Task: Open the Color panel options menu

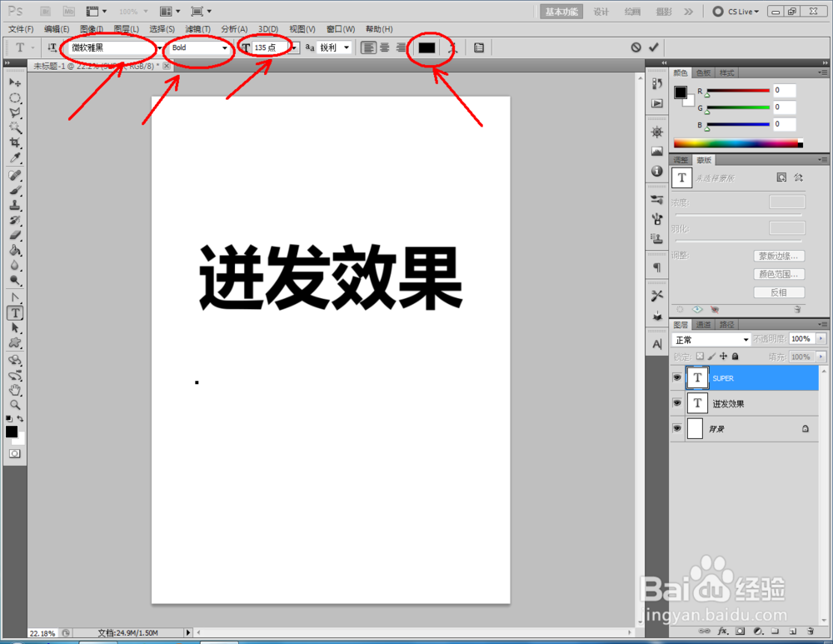Action: [822, 72]
